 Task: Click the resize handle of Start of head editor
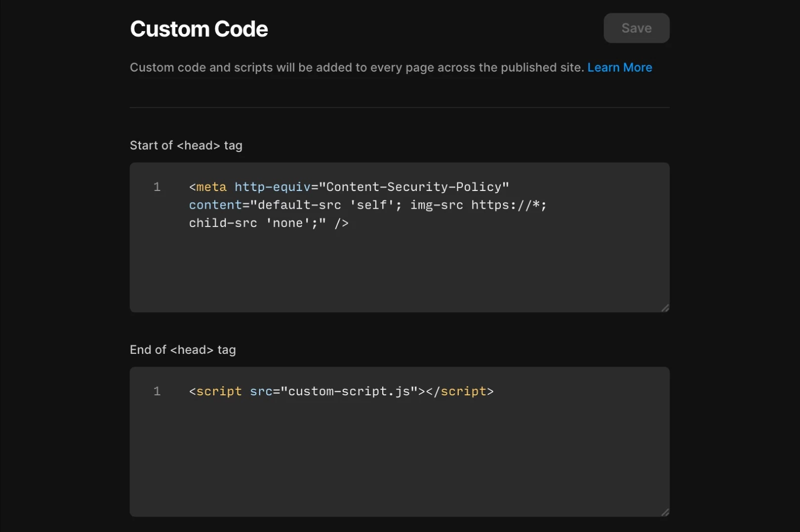coord(665,308)
